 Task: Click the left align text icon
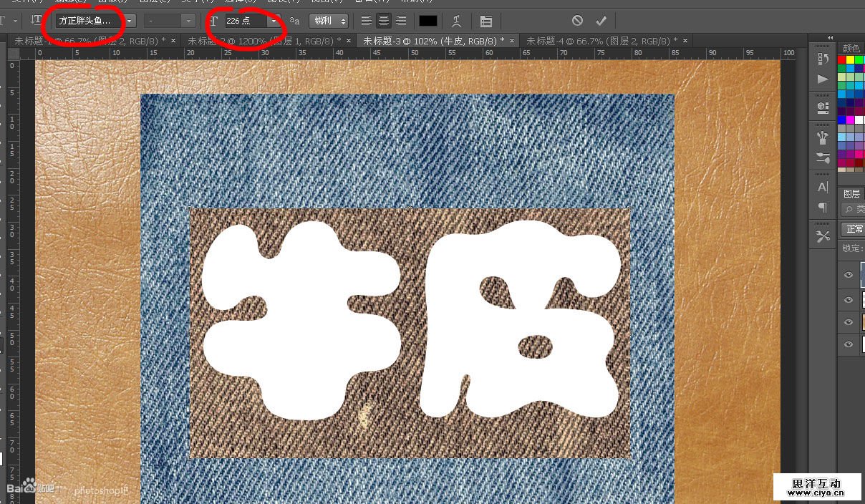pyautogui.click(x=366, y=21)
